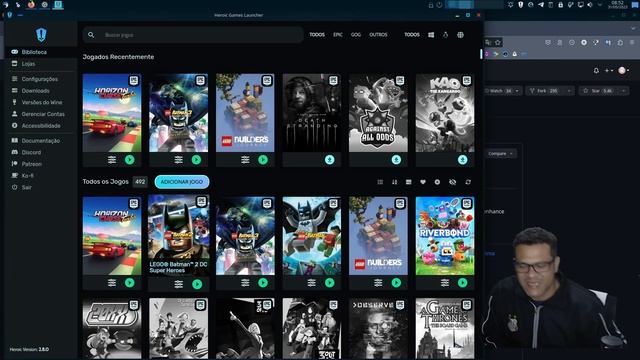Play LEGO Builders Journey in Todos os Jogos
Screen dimensions: 640x360
(x=396, y=282)
